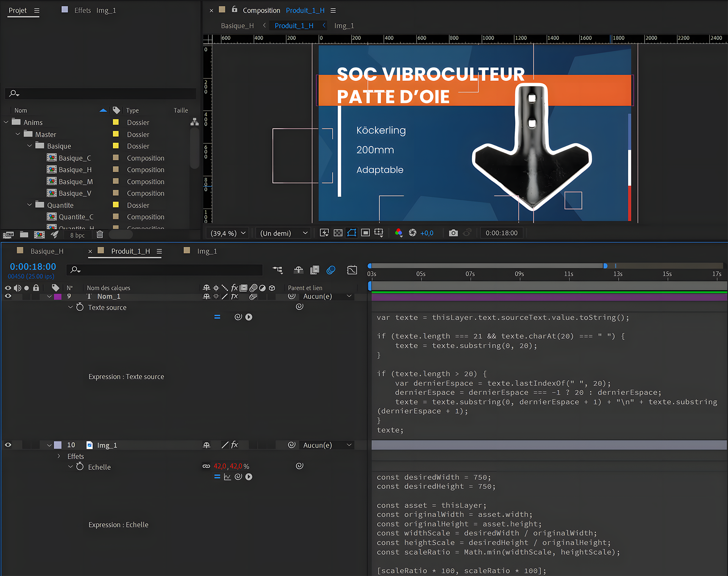
Task: Click the motion blur enable icon in timeline
Action: pyautogui.click(x=331, y=270)
